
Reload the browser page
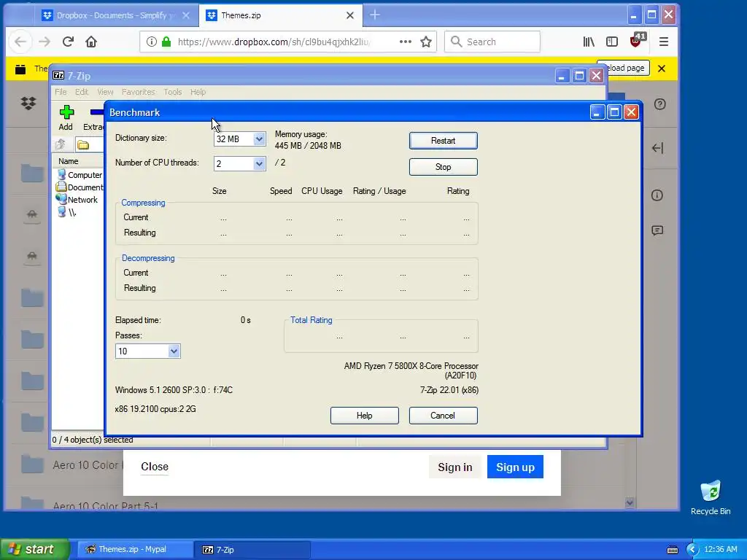[68, 42]
